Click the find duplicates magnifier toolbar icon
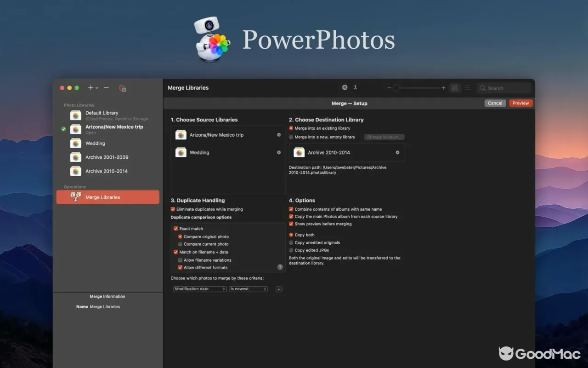 345,87
